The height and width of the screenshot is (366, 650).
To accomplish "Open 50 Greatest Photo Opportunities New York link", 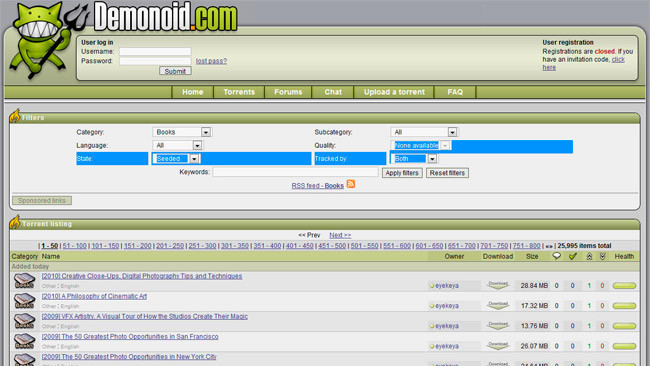I will click(x=129, y=356).
